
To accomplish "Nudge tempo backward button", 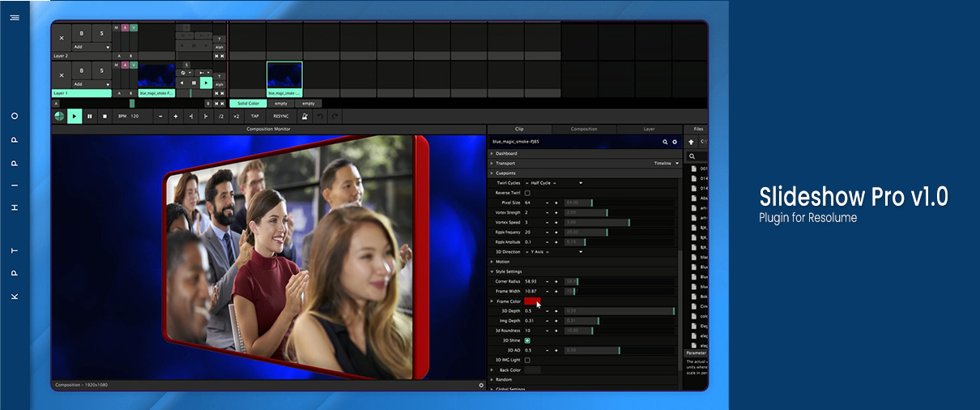I will tap(191, 117).
